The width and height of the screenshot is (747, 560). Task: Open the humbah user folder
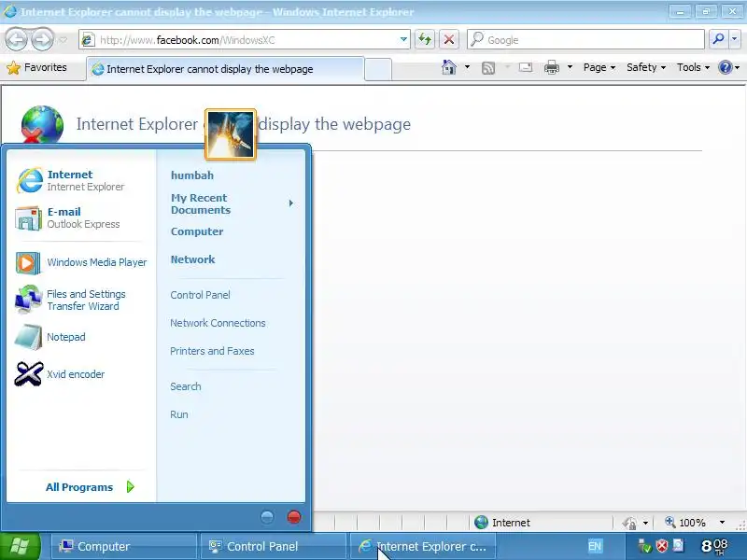(192, 175)
